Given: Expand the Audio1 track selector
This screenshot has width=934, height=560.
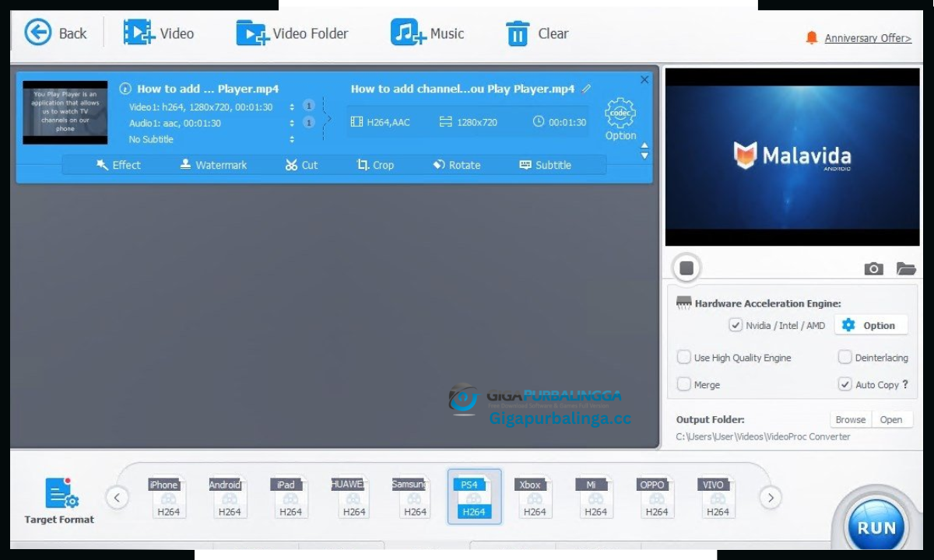Looking at the screenshot, I should coord(292,123).
